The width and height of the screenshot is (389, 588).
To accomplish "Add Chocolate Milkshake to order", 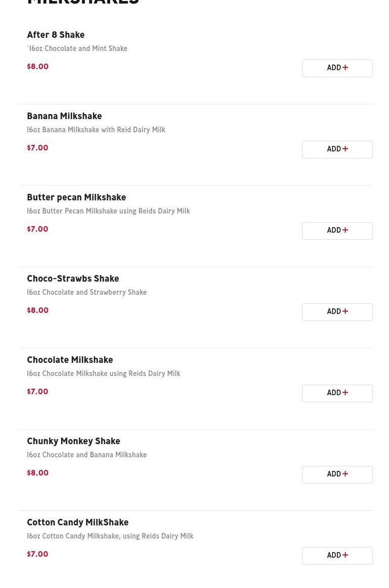I will pyautogui.click(x=337, y=393).
